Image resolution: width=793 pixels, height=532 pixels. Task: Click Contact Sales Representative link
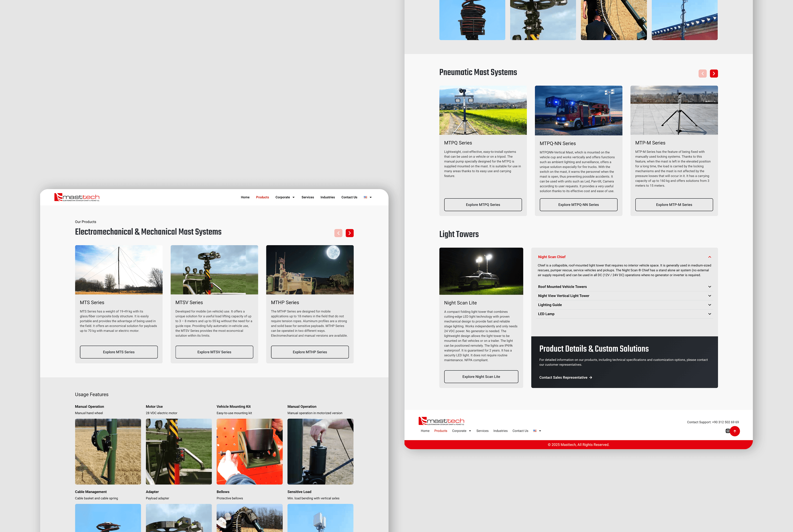click(565, 378)
